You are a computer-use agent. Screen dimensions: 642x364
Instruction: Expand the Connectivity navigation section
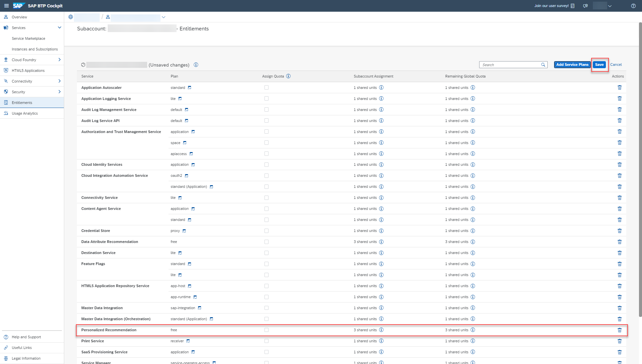[60, 81]
